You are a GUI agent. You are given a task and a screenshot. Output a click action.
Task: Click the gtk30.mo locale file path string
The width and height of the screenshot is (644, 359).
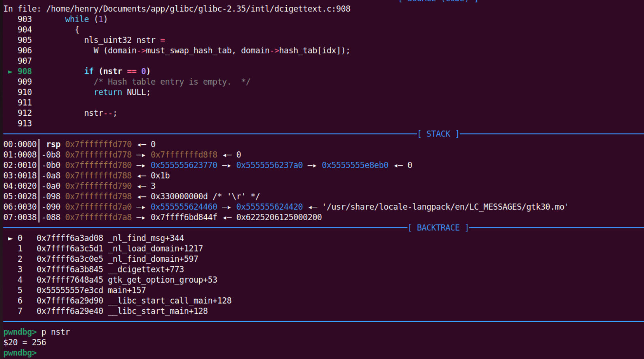(445, 207)
